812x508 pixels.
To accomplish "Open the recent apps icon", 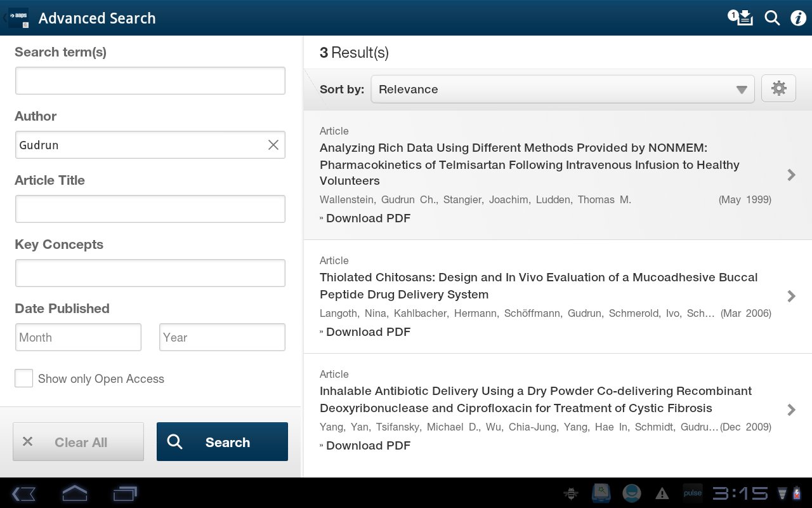I will [x=125, y=493].
